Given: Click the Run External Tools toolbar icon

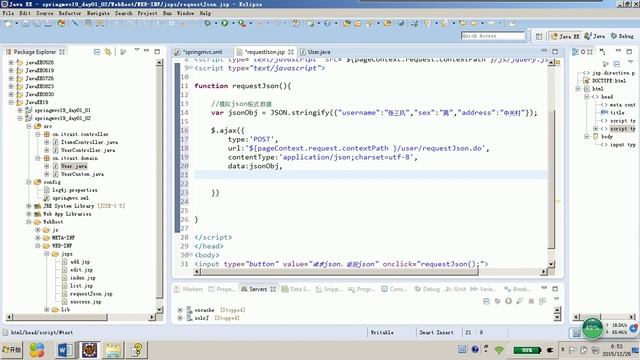Looking at the screenshot, I should tap(242, 23).
